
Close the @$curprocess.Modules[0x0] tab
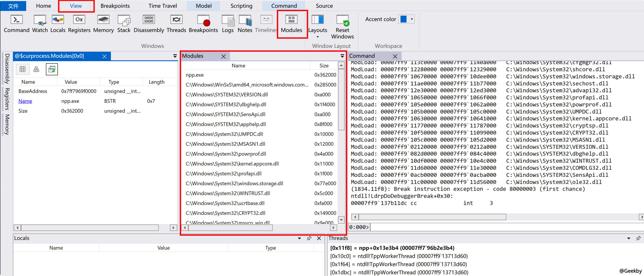tap(104, 56)
